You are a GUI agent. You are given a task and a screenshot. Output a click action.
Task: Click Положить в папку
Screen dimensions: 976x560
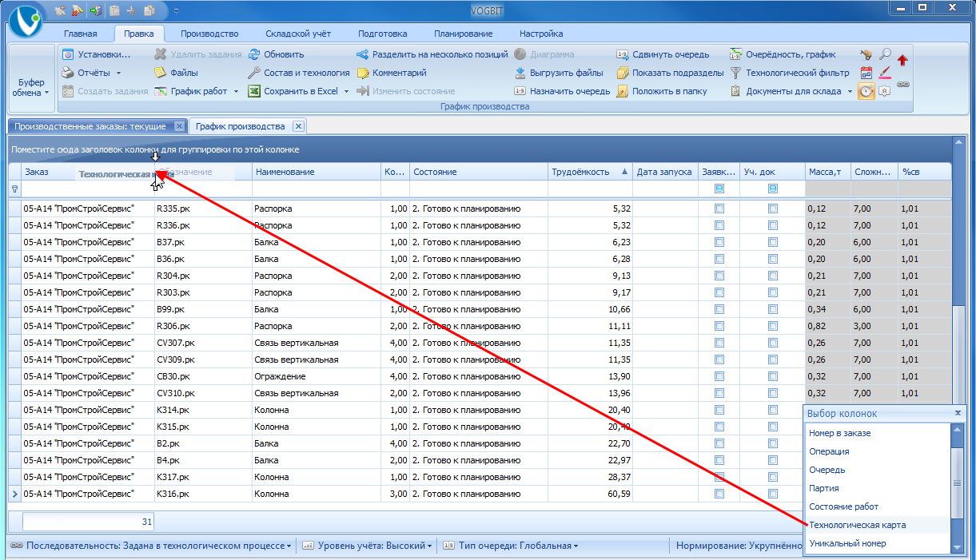(x=661, y=91)
